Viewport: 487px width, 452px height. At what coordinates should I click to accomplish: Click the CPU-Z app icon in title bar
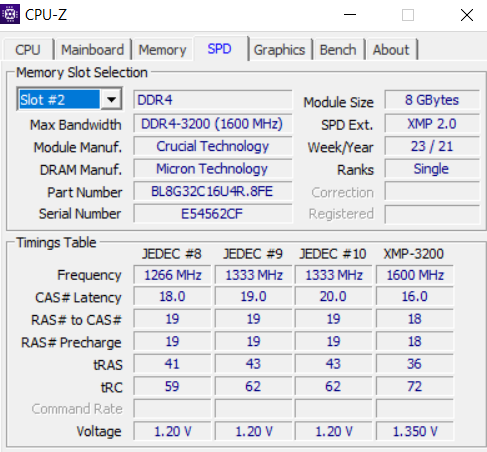coord(10,14)
